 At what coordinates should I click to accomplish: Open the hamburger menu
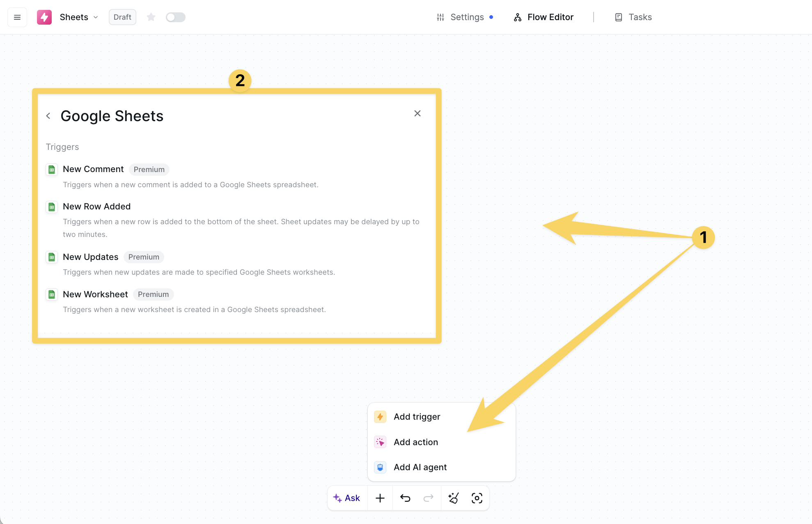click(17, 17)
